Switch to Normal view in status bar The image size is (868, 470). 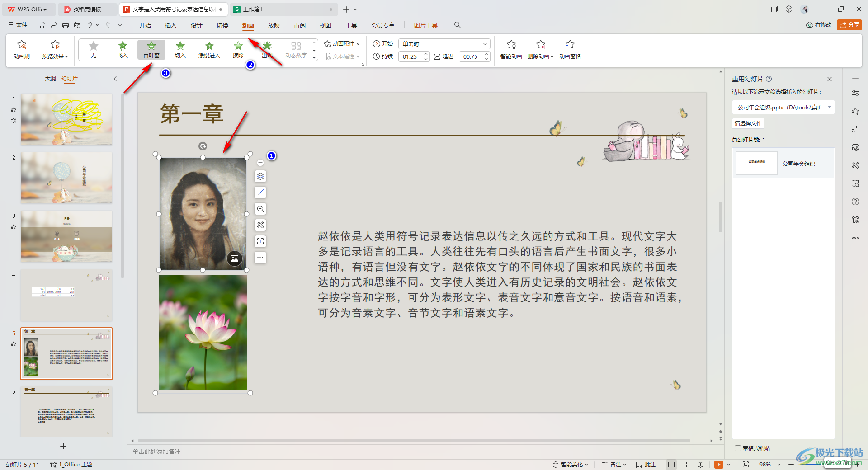[671, 465]
